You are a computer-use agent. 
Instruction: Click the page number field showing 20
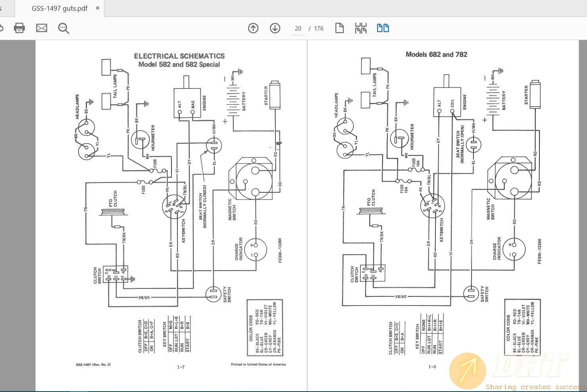(298, 29)
